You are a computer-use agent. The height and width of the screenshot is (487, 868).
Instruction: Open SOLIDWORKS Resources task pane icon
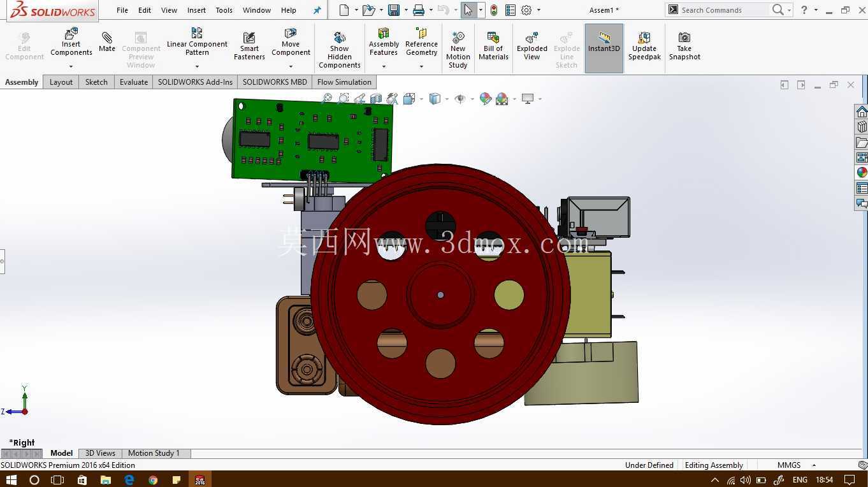point(862,112)
